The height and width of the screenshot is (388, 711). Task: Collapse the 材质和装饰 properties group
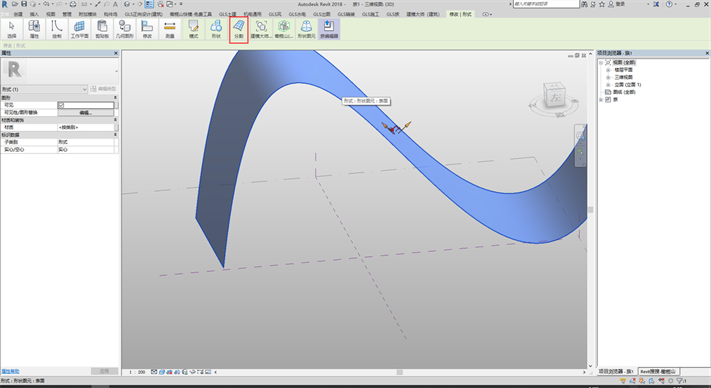[115, 120]
